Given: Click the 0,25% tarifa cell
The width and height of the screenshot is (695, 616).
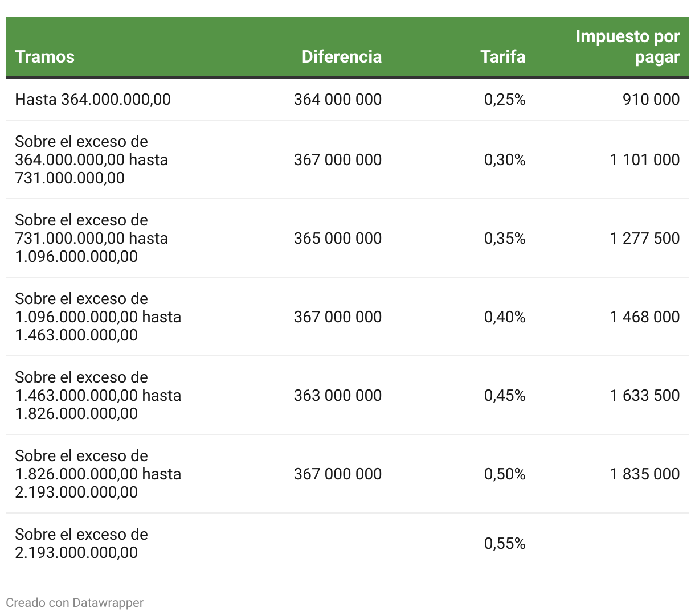Looking at the screenshot, I should tap(505, 100).
